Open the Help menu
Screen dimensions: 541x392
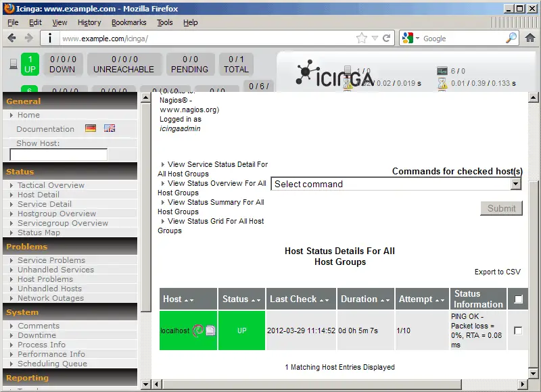(x=191, y=22)
